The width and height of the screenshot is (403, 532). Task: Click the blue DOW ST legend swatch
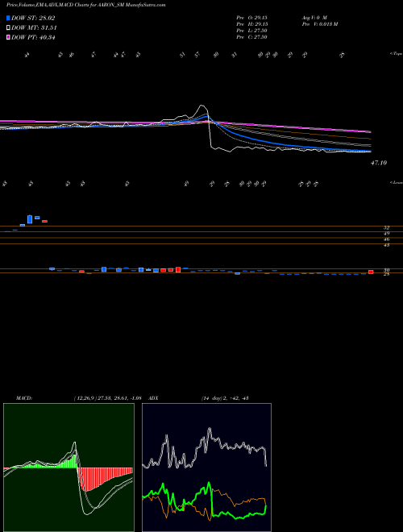[8, 18]
